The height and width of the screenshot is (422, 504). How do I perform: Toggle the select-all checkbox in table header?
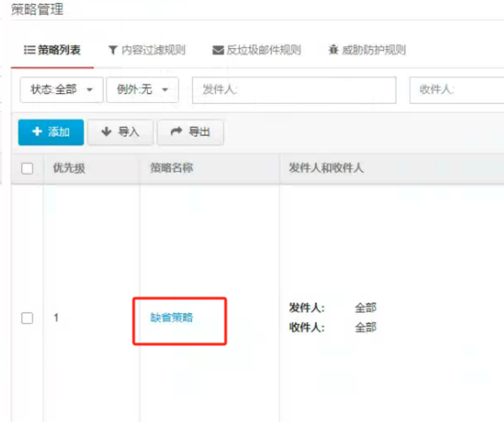[27, 169]
